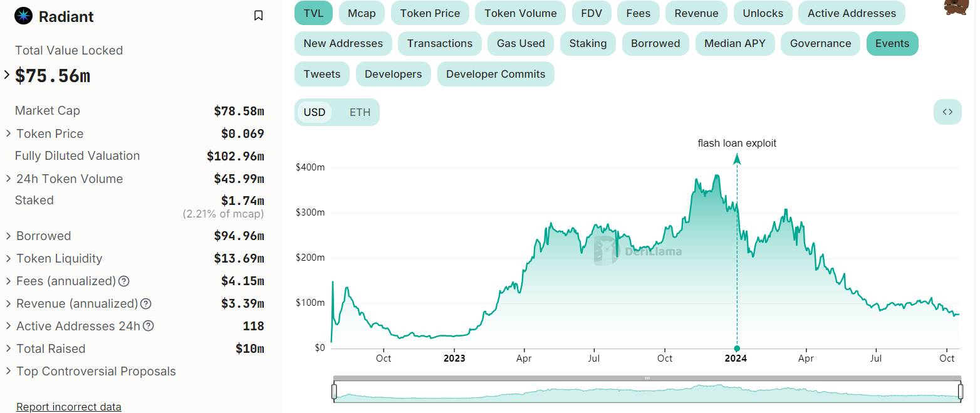Click the Token Price value $0.069
This screenshot has height=413, width=980.
point(242,134)
